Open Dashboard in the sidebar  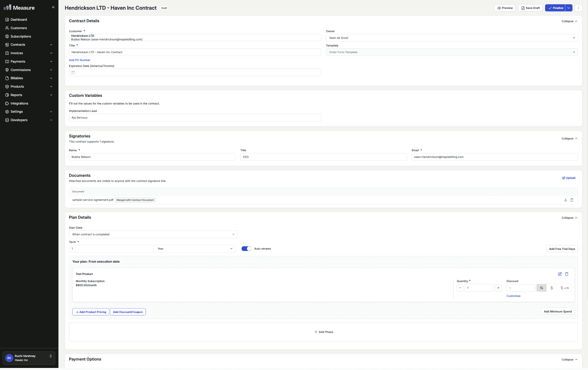(19, 20)
